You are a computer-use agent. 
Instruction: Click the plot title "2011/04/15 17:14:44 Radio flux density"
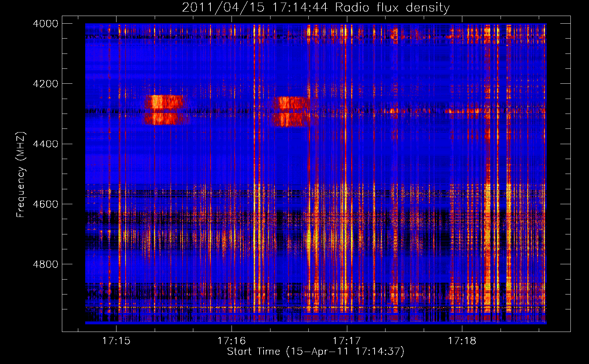pyautogui.click(x=316, y=8)
